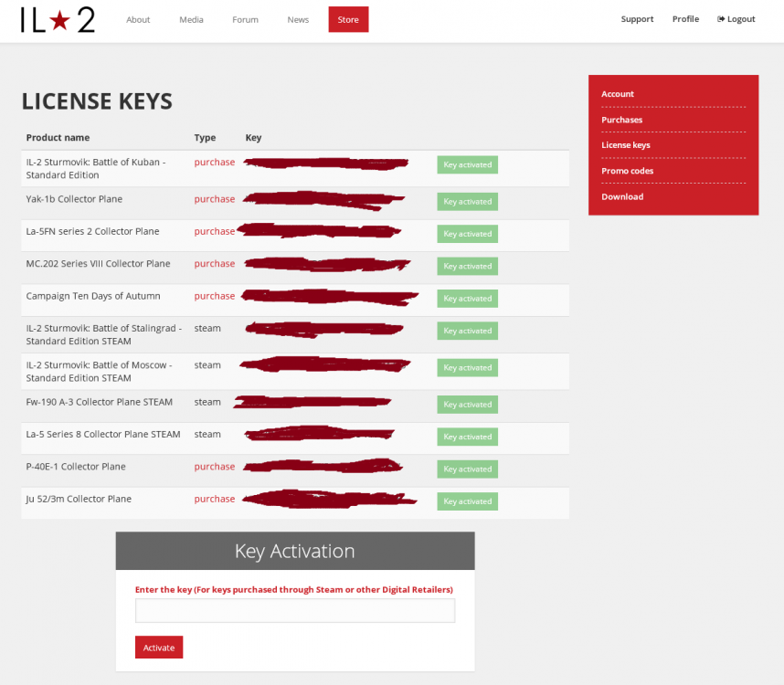Click the IL-2 star logo
The image size is (784, 685).
(57, 18)
